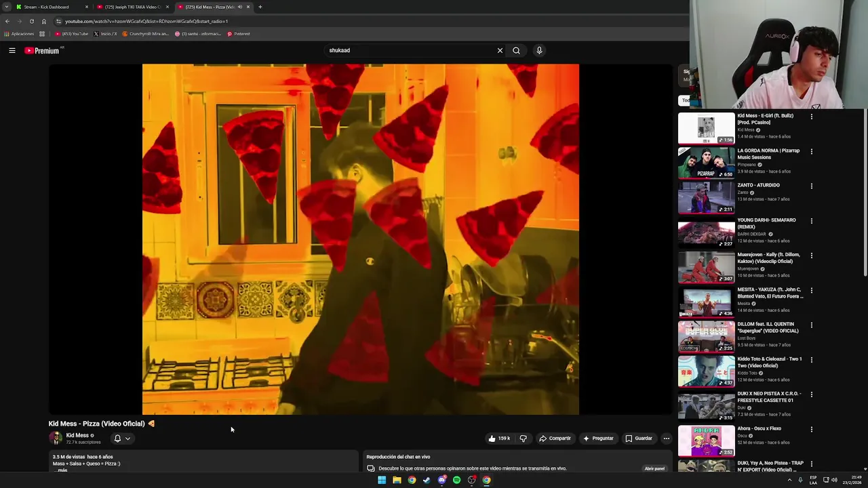This screenshot has width=868, height=488.
Task: Open options for Kiddo Toto Two 1 Two video
Action: click(x=811, y=360)
